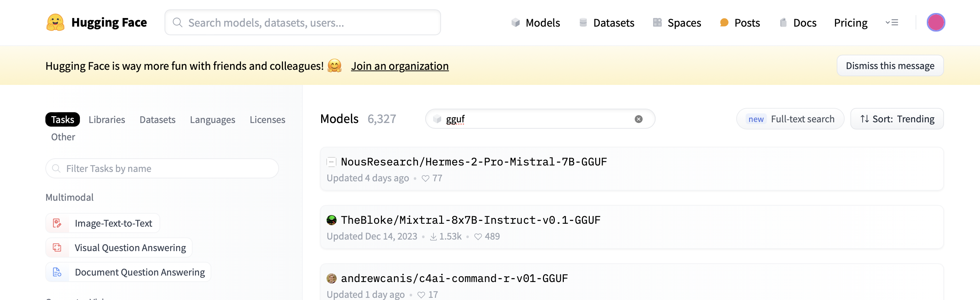This screenshot has width=980, height=300.
Task: Switch to the Languages filter tab
Action: [212, 119]
